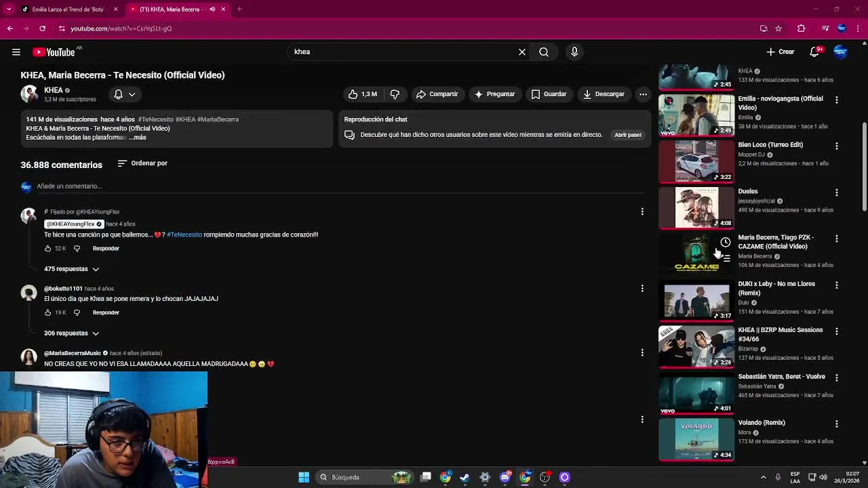Show hidden system tray icons
This screenshot has width=868, height=488.
coord(763,477)
